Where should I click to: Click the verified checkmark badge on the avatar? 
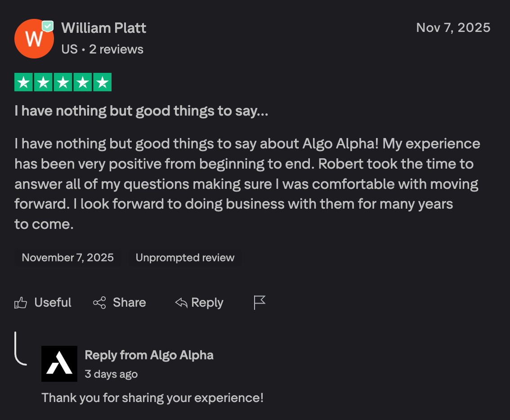48,27
